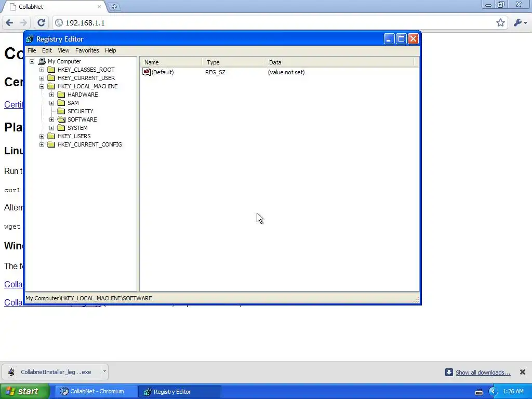
Task: Click the My Computer icon in tree
Action: 42,61
